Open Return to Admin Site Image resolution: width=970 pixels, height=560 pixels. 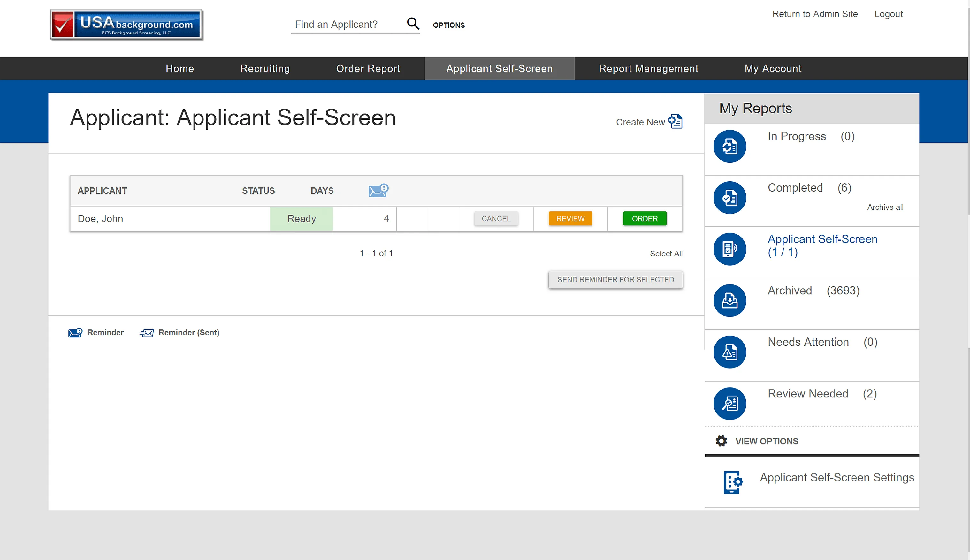[x=815, y=14]
